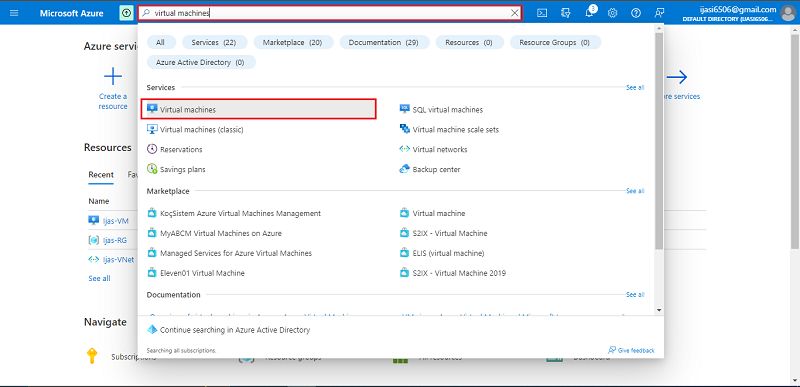See all Services results
Viewport: 800px width, 387px height.
pyautogui.click(x=635, y=88)
